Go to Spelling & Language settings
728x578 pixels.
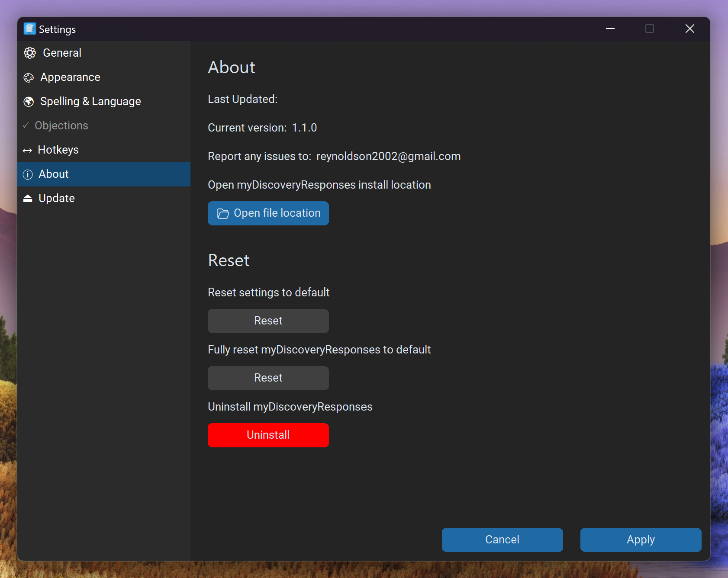pyautogui.click(x=90, y=101)
